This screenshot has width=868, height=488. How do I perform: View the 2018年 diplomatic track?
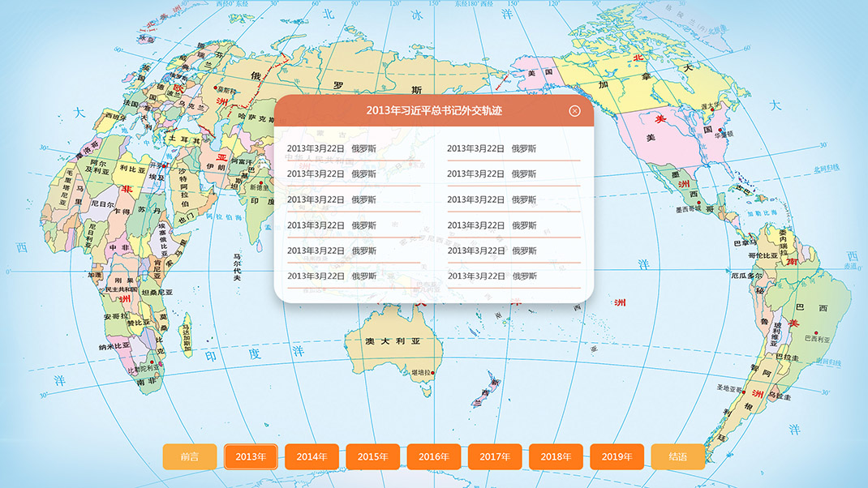coord(556,456)
